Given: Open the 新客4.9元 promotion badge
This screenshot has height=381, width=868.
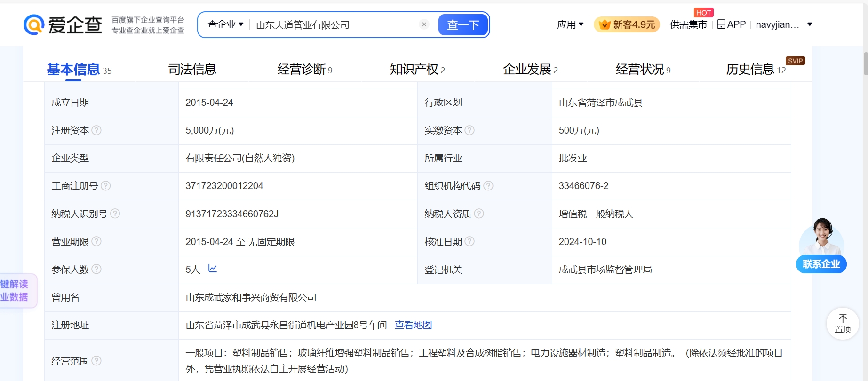Looking at the screenshot, I should [627, 24].
